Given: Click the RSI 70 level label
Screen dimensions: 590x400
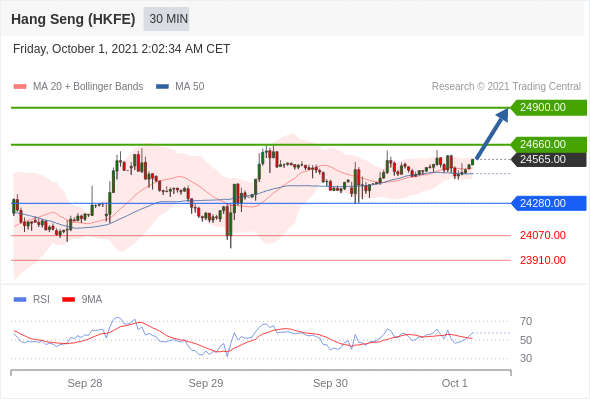Looking at the screenshot, I should [x=526, y=322].
